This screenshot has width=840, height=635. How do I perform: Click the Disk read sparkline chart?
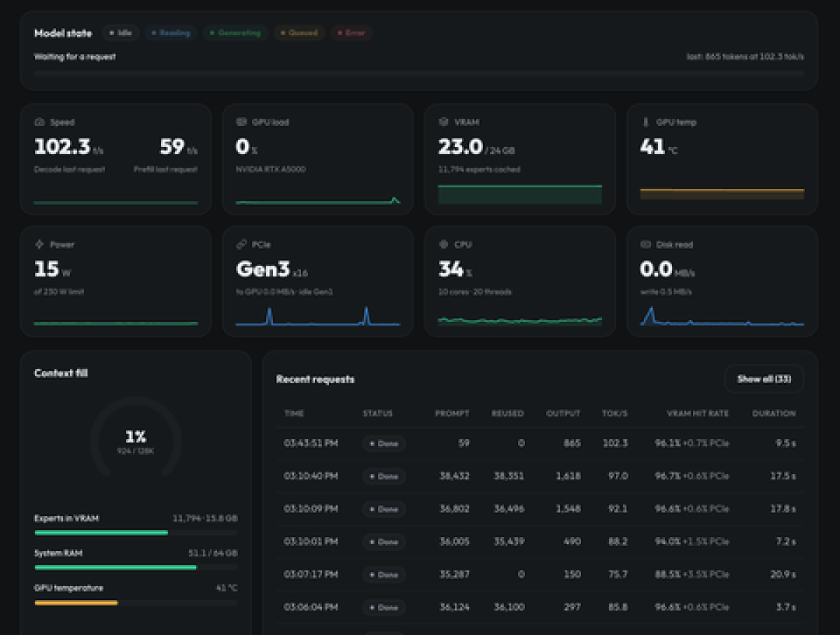coord(722,316)
